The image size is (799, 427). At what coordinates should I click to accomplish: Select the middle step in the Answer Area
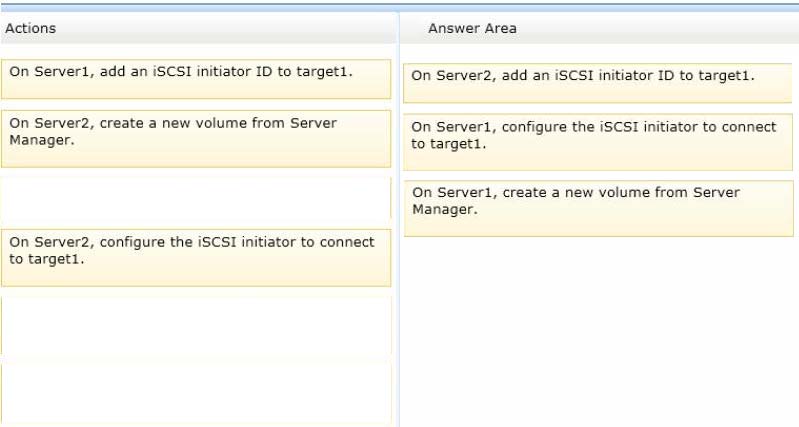598,142
